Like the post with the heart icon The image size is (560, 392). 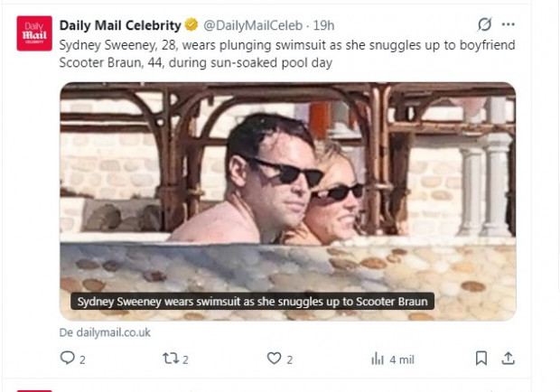274,358
